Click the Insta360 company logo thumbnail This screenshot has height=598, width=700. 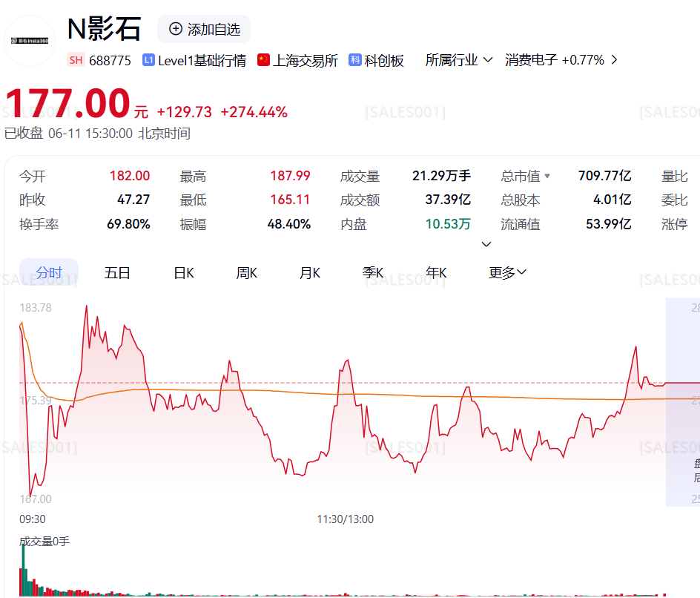30,41
